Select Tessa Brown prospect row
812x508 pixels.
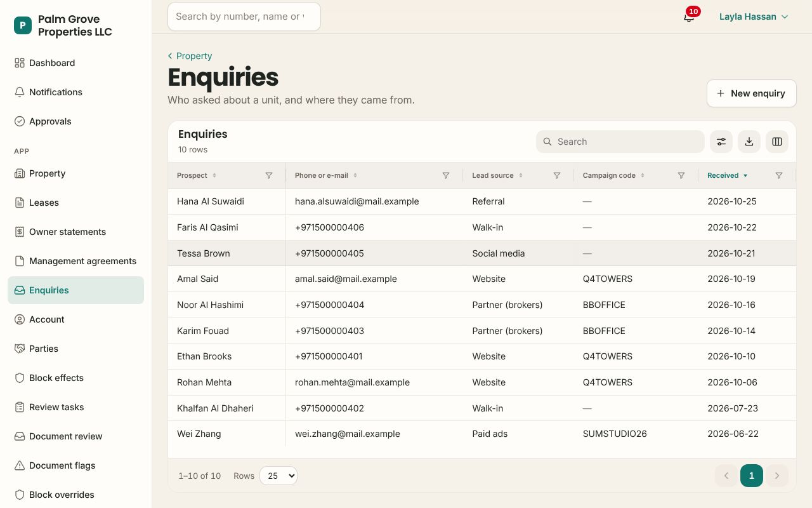click(482, 253)
